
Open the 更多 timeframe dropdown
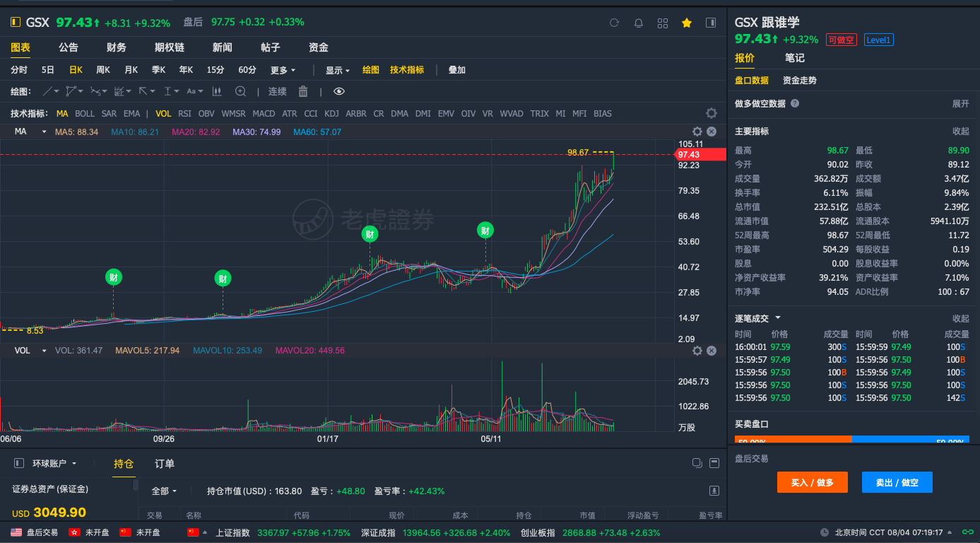coord(283,70)
